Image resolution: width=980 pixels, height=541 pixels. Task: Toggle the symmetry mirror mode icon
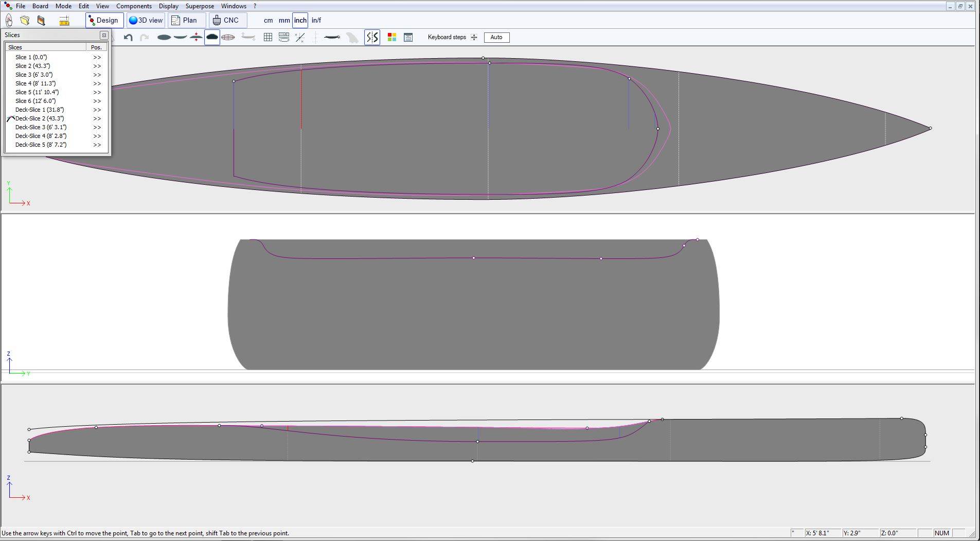tap(372, 37)
